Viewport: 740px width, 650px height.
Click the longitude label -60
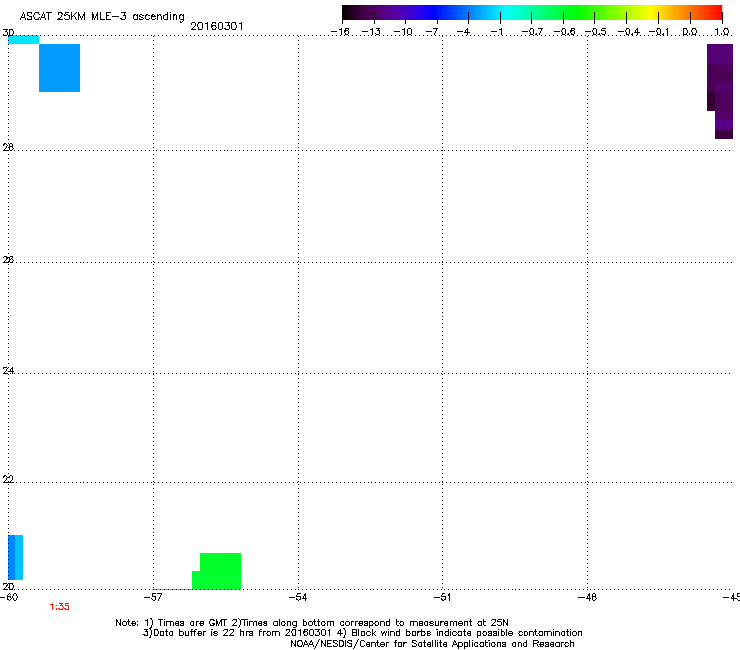[x=9, y=597]
